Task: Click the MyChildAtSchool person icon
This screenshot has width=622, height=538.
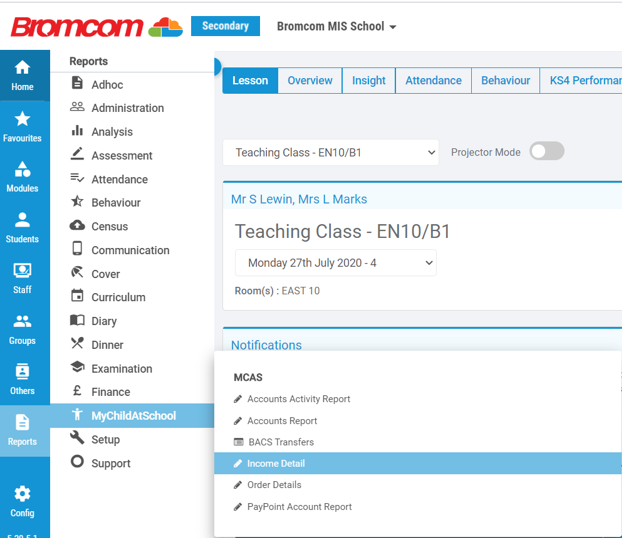Action: pyautogui.click(x=77, y=415)
